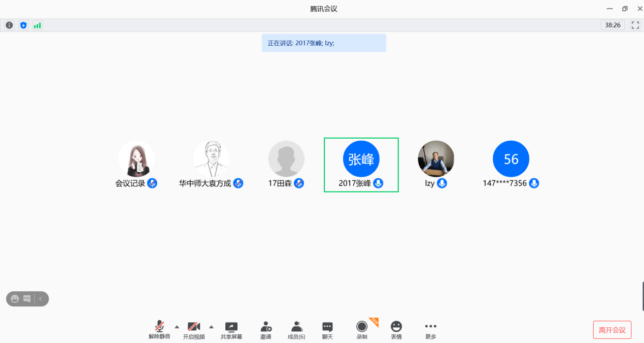Image resolution: width=644 pixels, height=343 pixels.
Task: Click the smiley in the floating gray bar
Action: pyautogui.click(x=15, y=299)
